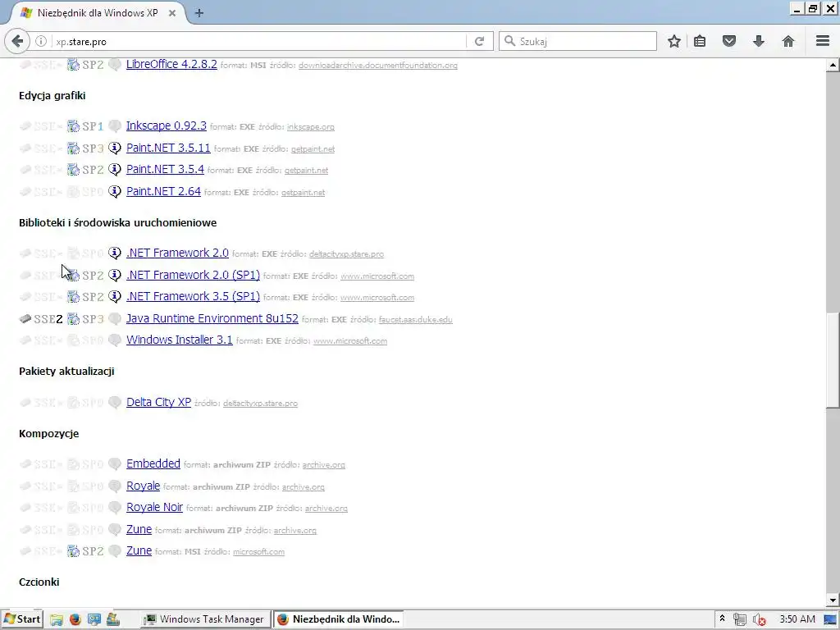Go to the Firefox home page

point(788,41)
